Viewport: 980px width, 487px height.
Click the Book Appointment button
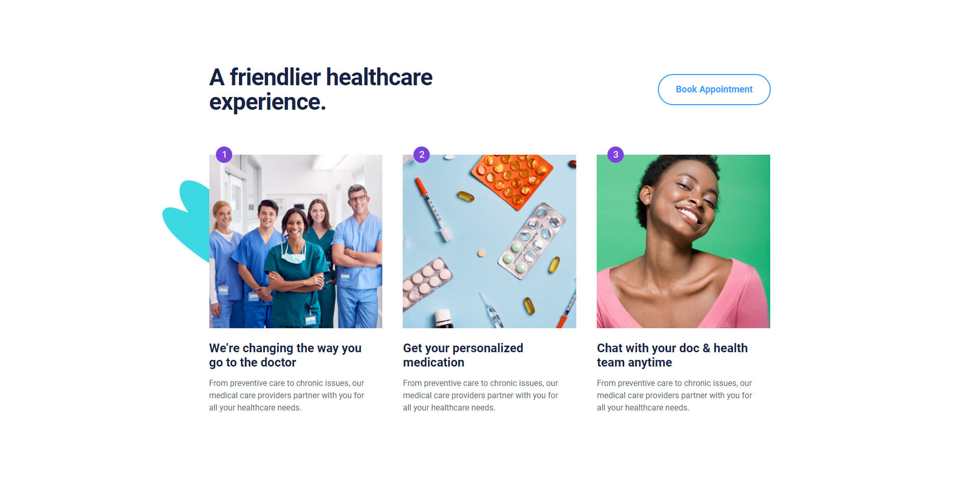click(714, 90)
